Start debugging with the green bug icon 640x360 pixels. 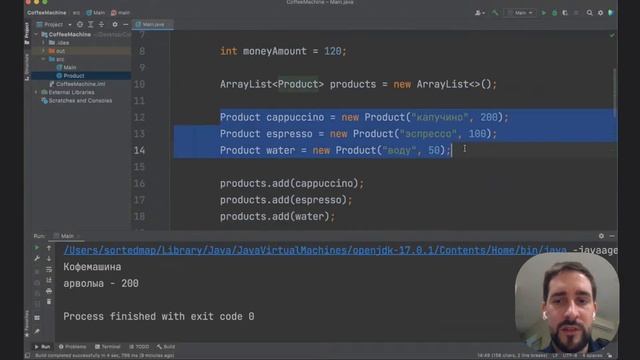point(554,13)
